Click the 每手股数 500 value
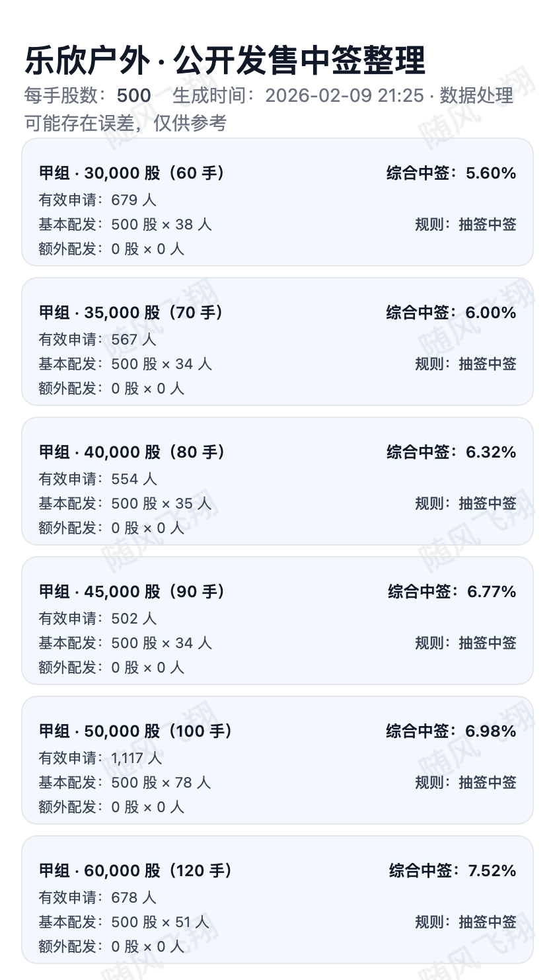555x980 pixels. [x=133, y=96]
